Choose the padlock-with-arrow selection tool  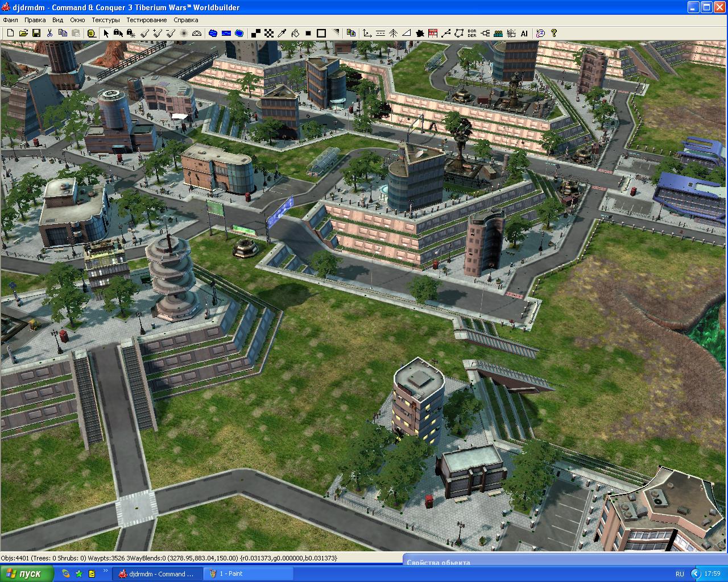118,34
